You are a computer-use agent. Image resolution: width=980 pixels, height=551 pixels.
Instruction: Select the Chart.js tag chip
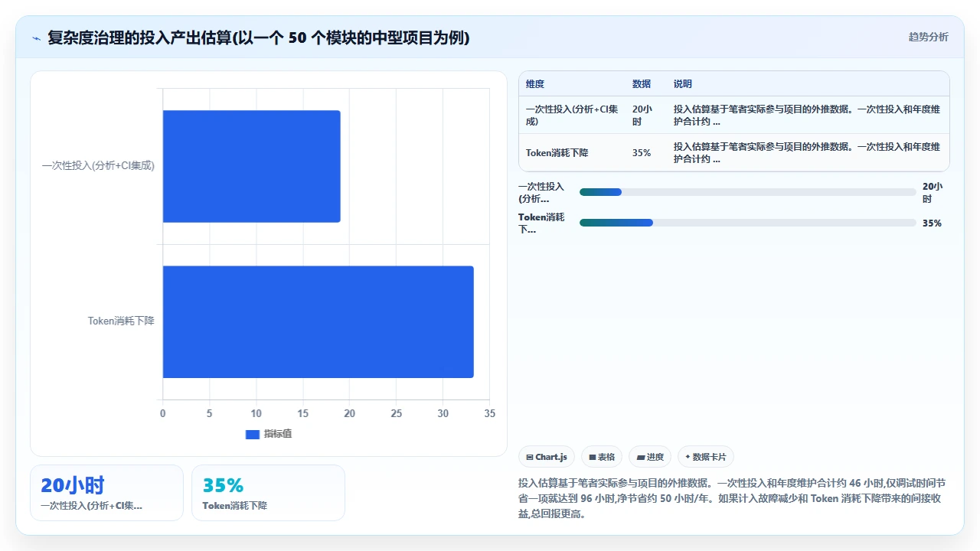point(547,457)
